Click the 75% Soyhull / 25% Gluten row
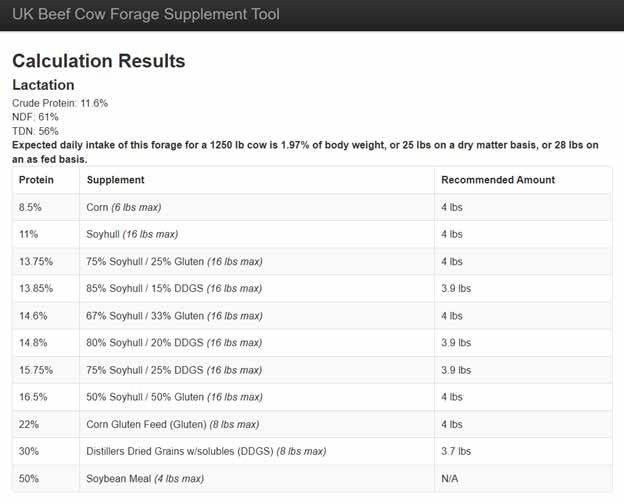 pyautogui.click(x=174, y=261)
